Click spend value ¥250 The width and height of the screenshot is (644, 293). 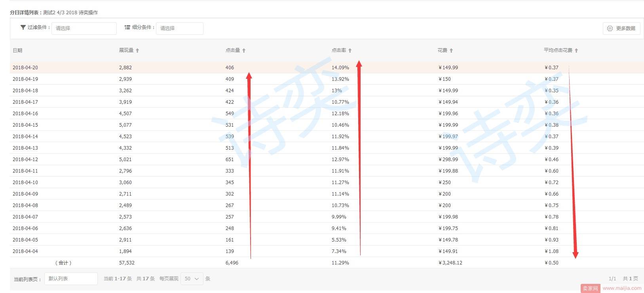click(x=445, y=183)
